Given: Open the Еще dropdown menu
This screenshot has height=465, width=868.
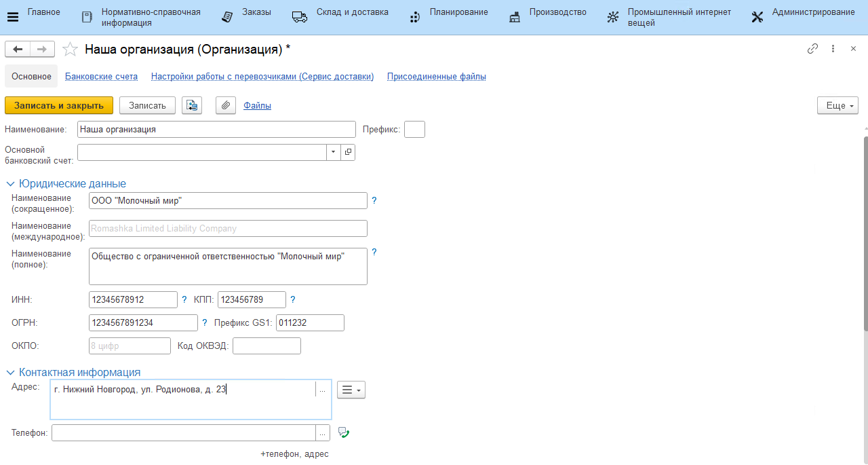Looking at the screenshot, I should (x=838, y=105).
